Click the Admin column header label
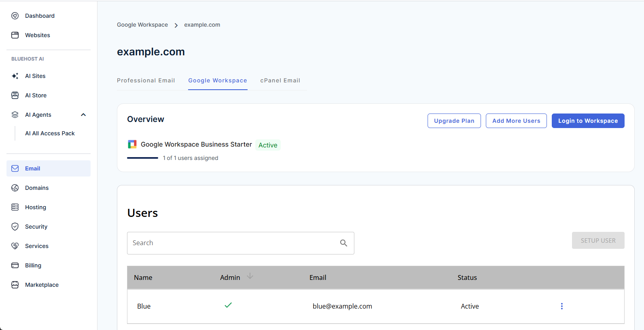Viewport: 644px width, 330px height. pyautogui.click(x=230, y=277)
